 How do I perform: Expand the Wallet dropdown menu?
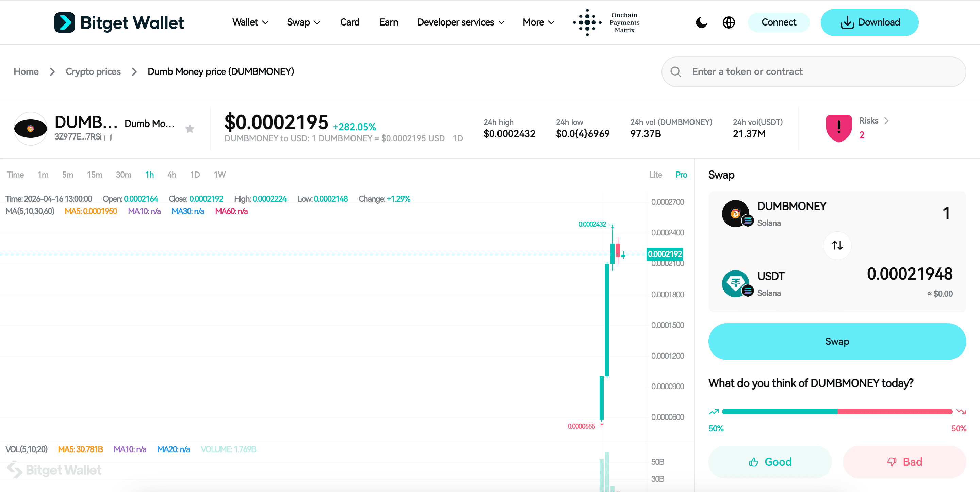tap(250, 22)
